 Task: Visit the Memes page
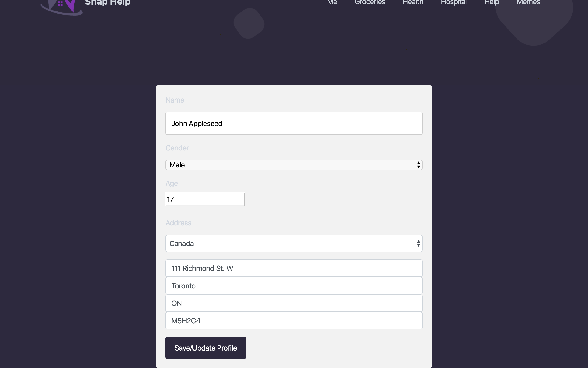click(x=529, y=3)
